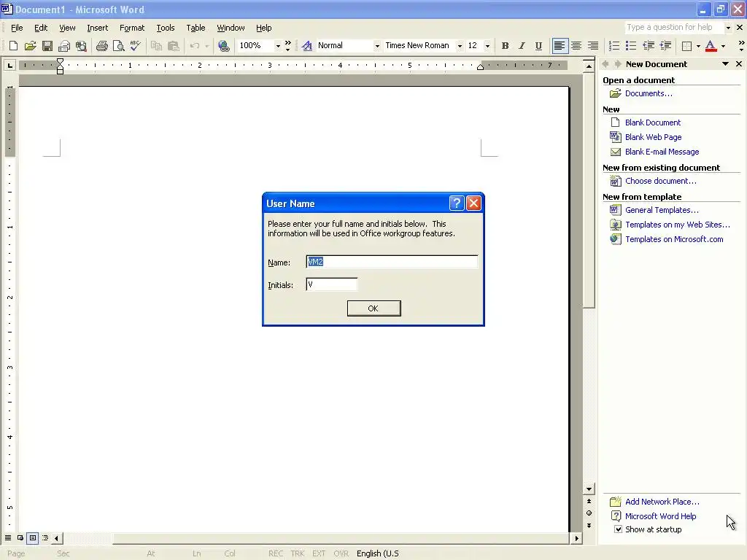The height and width of the screenshot is (560, 747).
Task: Run the Spelling and Grammar check icon
Action: [135, 46]
